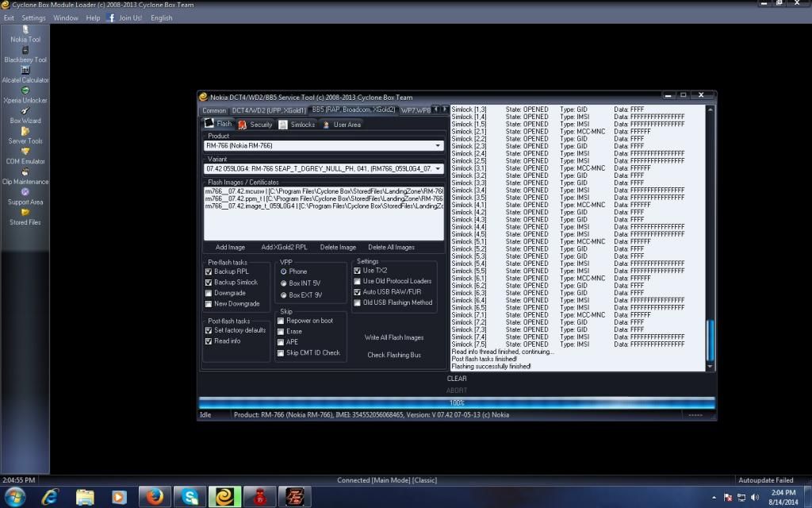
Task: Select the Box INT 5V radio option
Action: 284,283
